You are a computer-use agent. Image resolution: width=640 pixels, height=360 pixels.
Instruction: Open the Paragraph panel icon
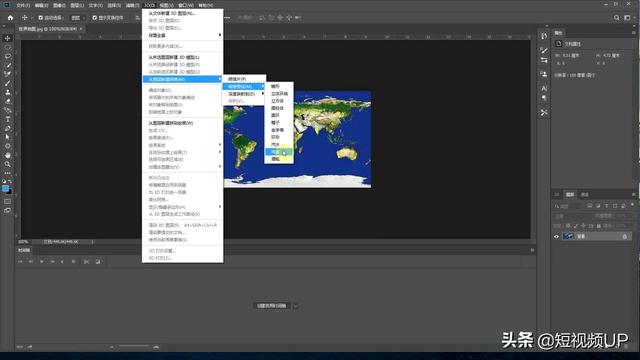tap(544, 98)
